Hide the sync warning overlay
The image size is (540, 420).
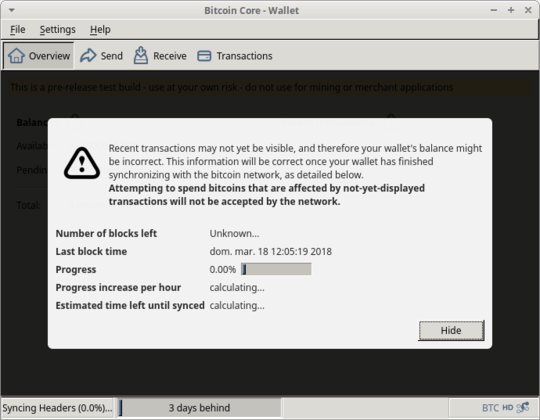(x=451, y=330)
